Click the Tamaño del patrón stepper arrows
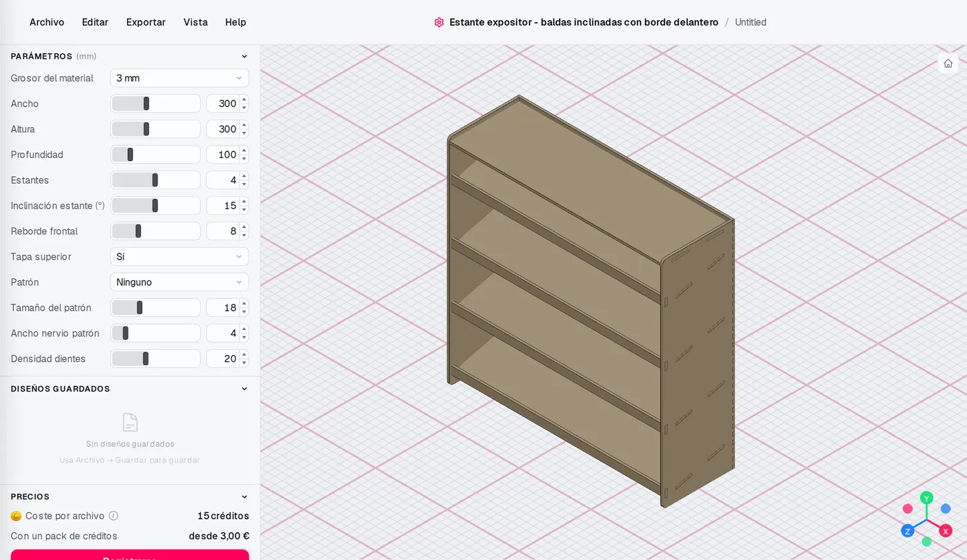This screenshot has height=560, width=967. [244, 308]
